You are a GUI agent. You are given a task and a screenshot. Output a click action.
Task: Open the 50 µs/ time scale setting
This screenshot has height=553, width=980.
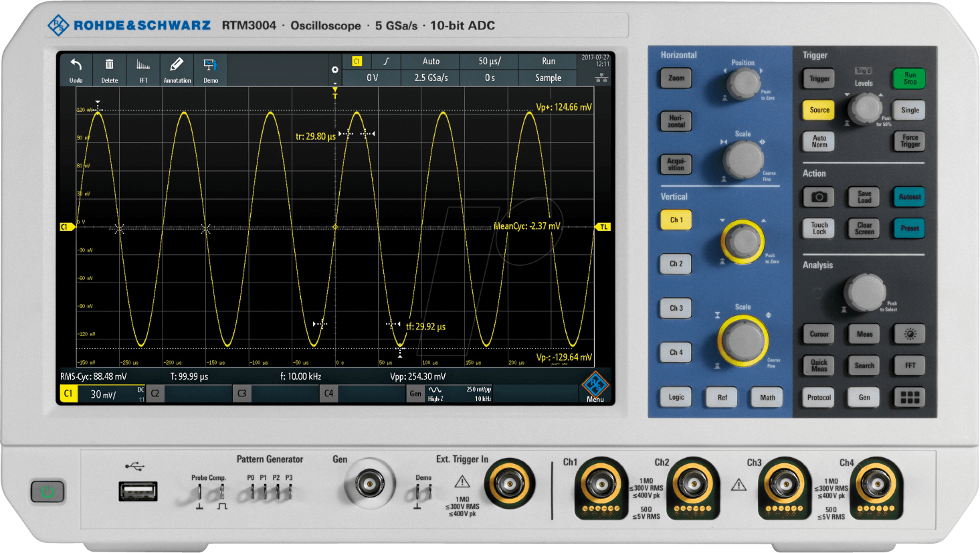489,62
